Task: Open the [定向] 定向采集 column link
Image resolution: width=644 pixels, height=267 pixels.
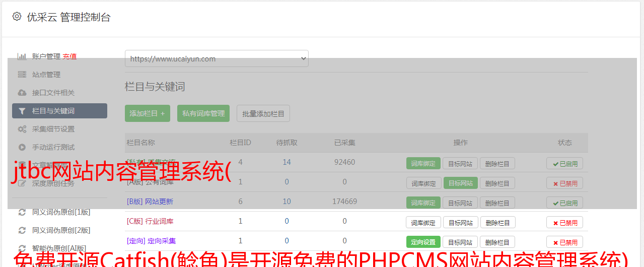Action: click(152, 241)
